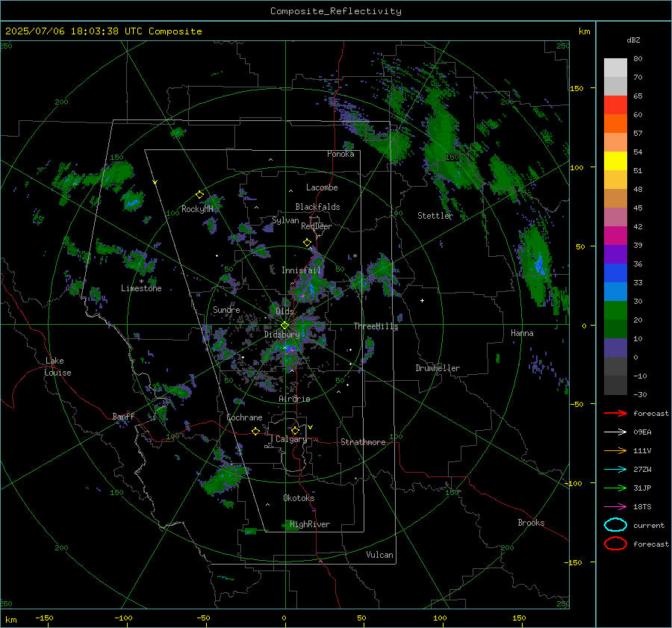Click the yellow diamond marker near RockyMH
Screen dimensions: 672x628
click(199, 195)
